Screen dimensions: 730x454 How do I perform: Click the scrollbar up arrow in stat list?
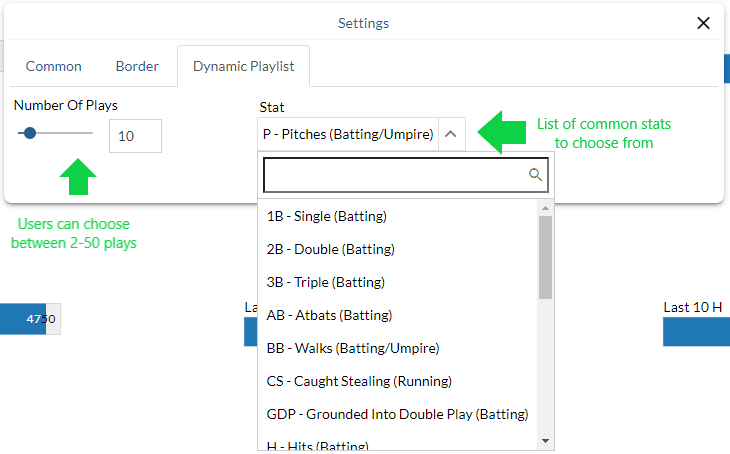[x=545, y=208]
